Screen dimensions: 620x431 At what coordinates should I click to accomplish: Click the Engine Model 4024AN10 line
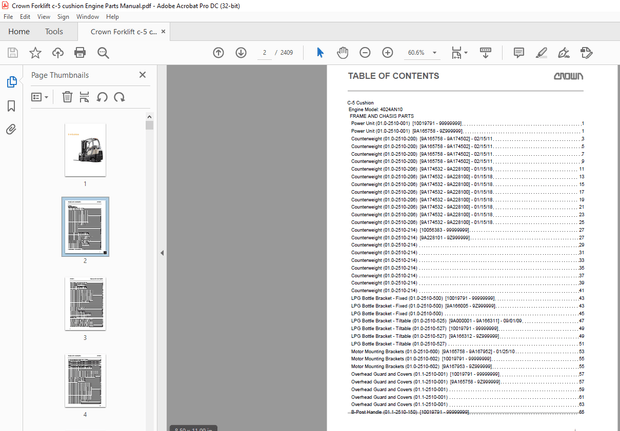tap(376, 109)
